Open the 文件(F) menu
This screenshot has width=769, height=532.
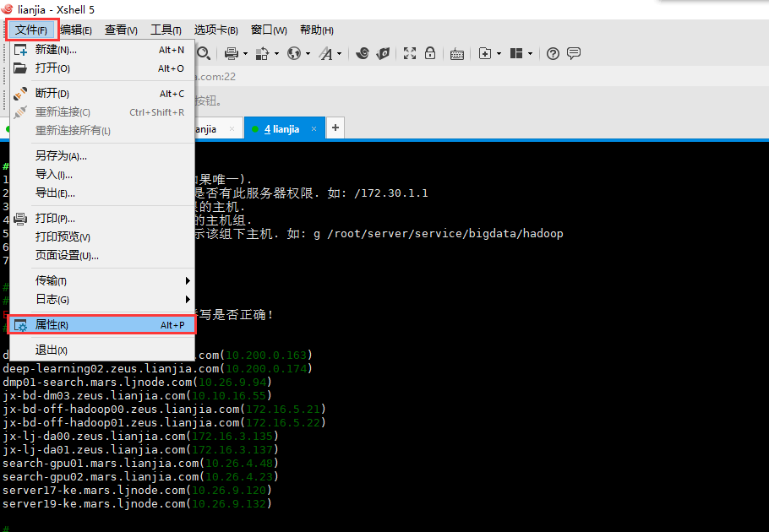coord(32,30)
